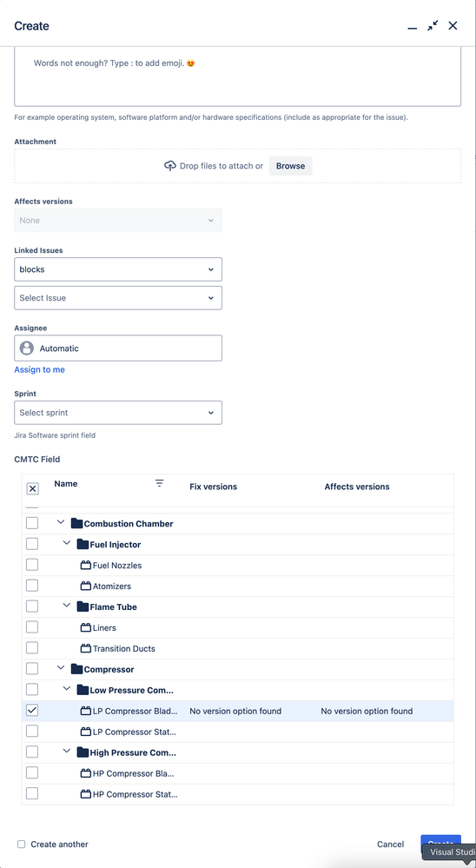476x868 pixels.
Task: Collapse the High Pressure Compressor node
Action: tap(67, 752)
